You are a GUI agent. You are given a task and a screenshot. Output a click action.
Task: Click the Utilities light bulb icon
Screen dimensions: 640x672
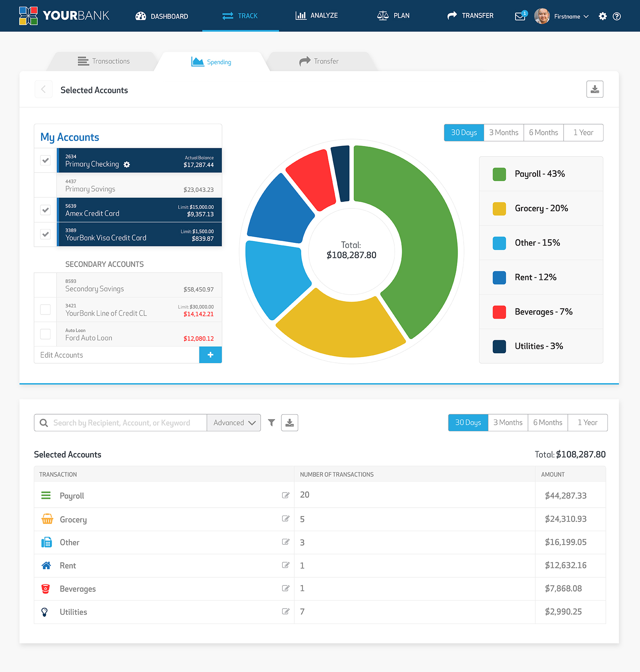pos(44,612)
